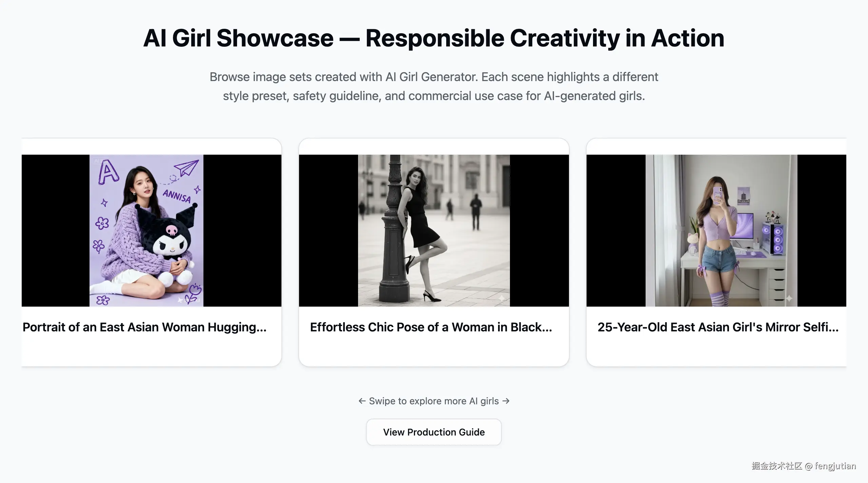Click the sparkle watermark on the black-and-white photo

tap(502, 298)
